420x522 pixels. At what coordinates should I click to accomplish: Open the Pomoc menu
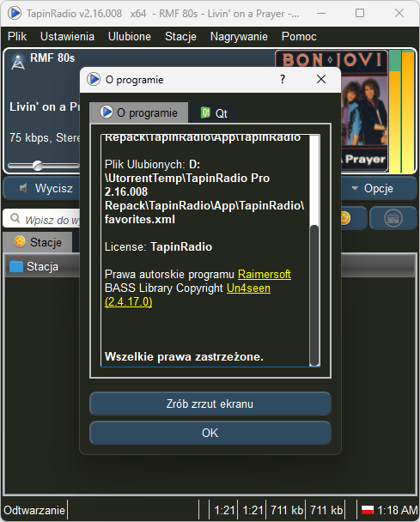pyautogui.click(x=299, y=36)
